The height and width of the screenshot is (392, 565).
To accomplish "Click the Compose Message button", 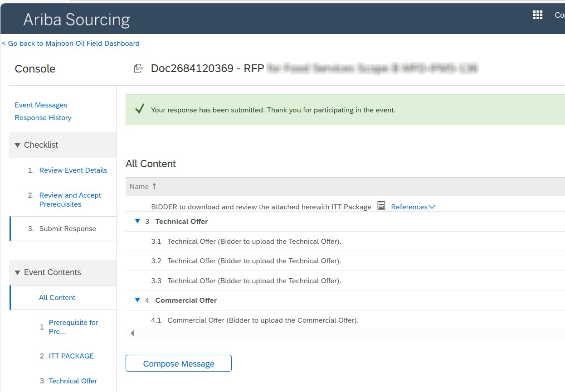I will coord(179,363).
